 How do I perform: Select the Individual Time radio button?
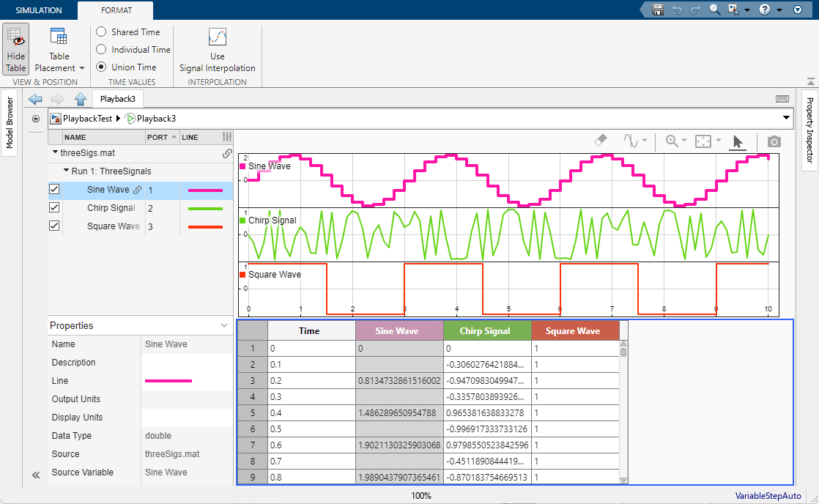point(100,49)
